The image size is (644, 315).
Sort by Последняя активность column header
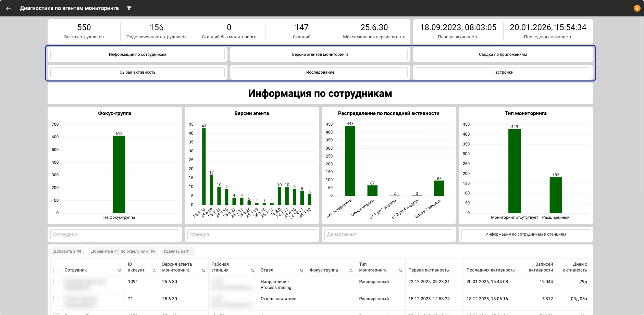click(491, 270)
